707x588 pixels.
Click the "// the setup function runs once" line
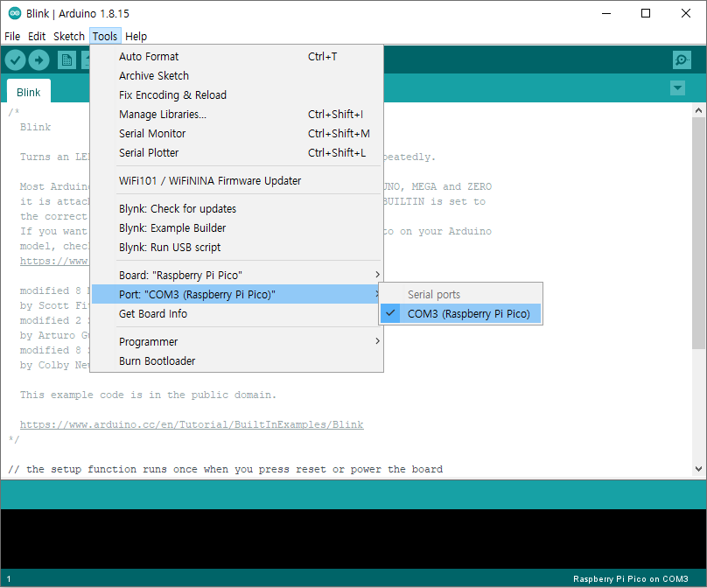coord(226,469)
